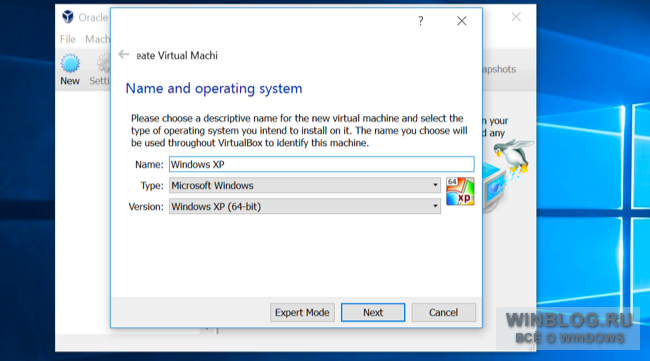The height and width of the screenshot is (361, 650).
Task: Open the Machine menu in VirtualBox
Action: 97,39
